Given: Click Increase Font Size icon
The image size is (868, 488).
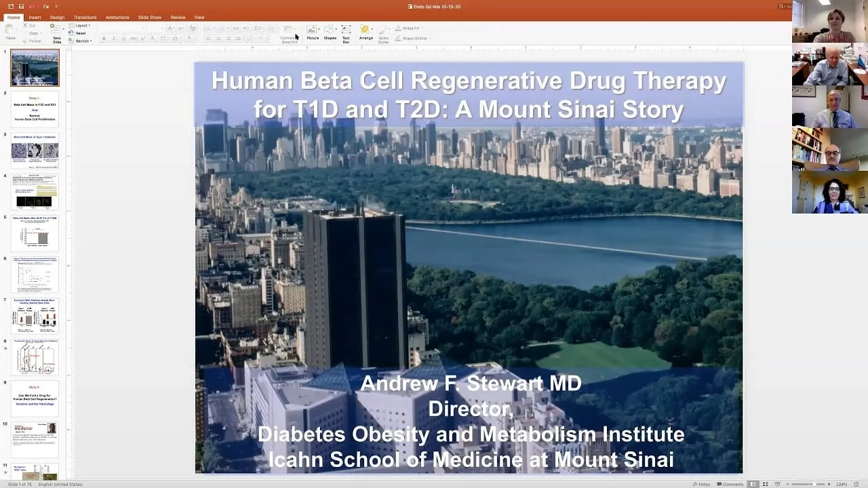Looking at the screenshot, I should point(170,28).
